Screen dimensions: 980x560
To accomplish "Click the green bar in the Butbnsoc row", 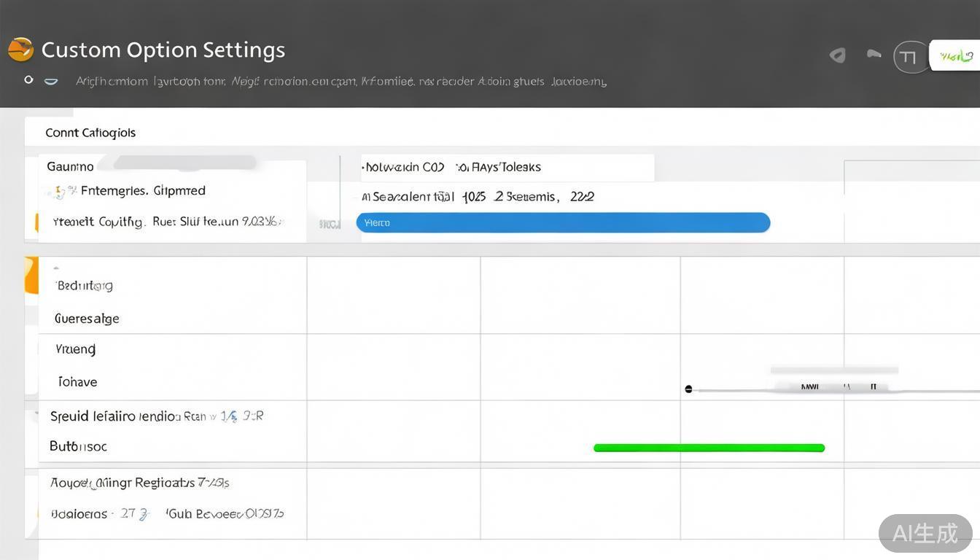I will click(709, 448).
